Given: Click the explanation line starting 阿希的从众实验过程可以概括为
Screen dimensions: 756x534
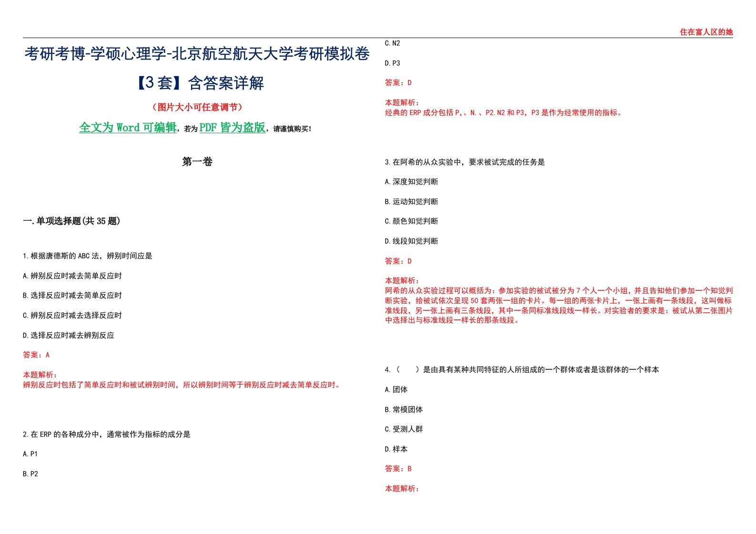Looking at the screenshot, I should pyautogui.click(x=559, y=291).
